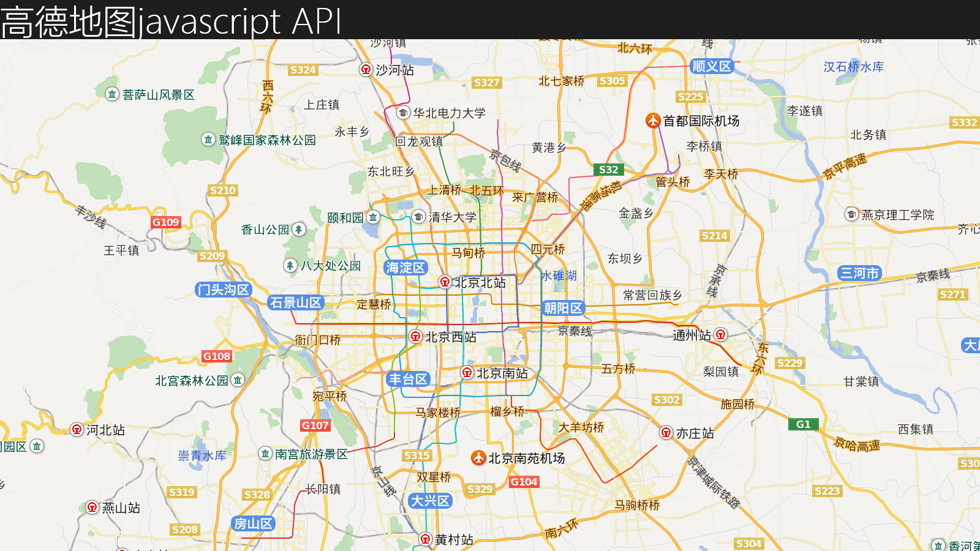
Task: Click the 马甸桥 bridge label
Action: pos(469,252)
